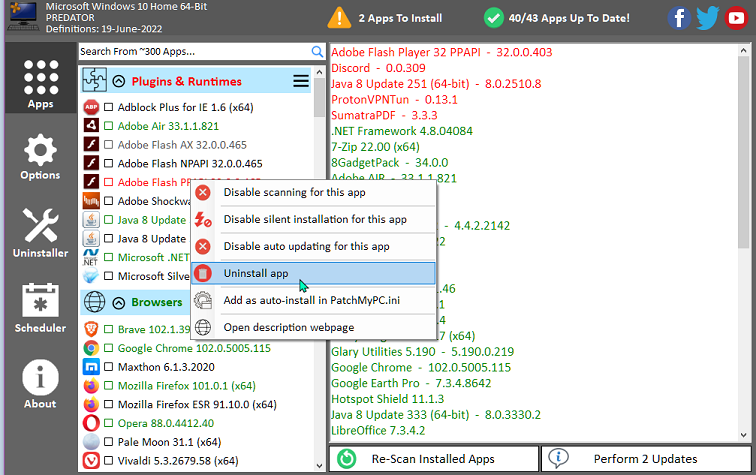756x475 pixels.
Task: Click the Adobe Shockwave icon
Action: click(91, 201)
